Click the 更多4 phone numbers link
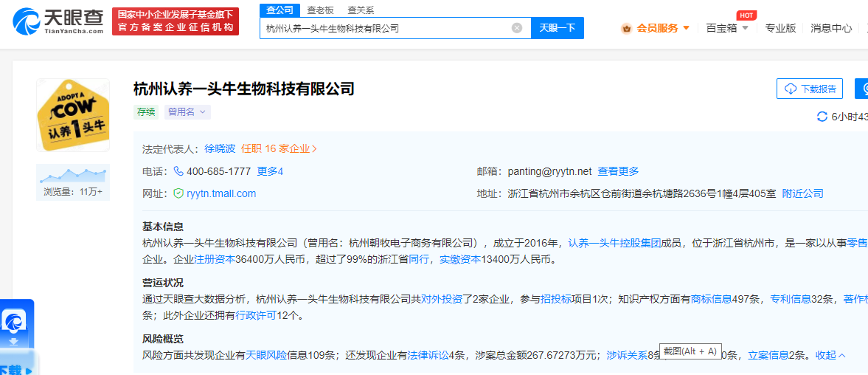 (270, 171)
